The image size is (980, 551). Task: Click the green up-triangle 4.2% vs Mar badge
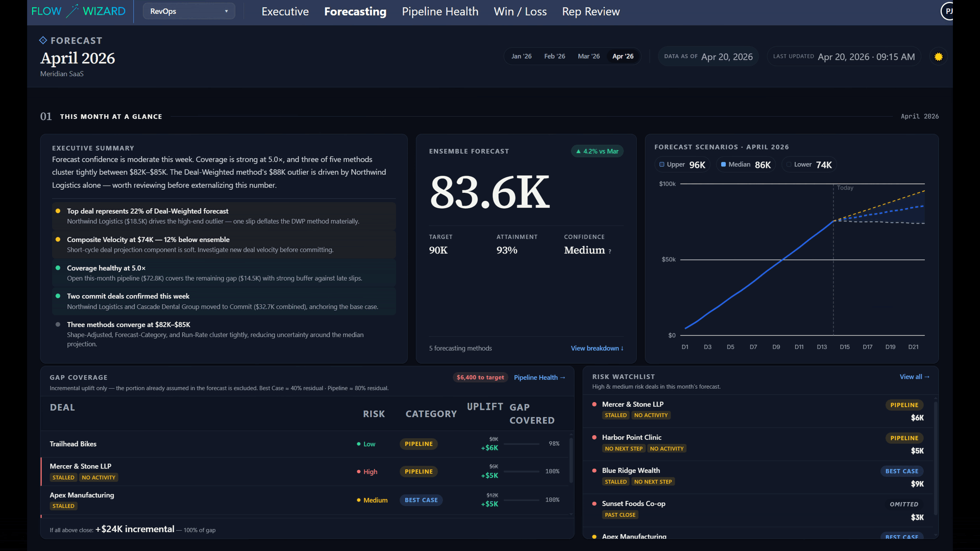pos(597,151)
